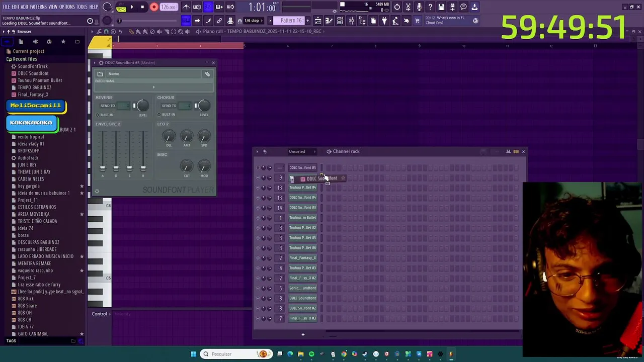Open the channel rack menu arrow

coord(257,151)
